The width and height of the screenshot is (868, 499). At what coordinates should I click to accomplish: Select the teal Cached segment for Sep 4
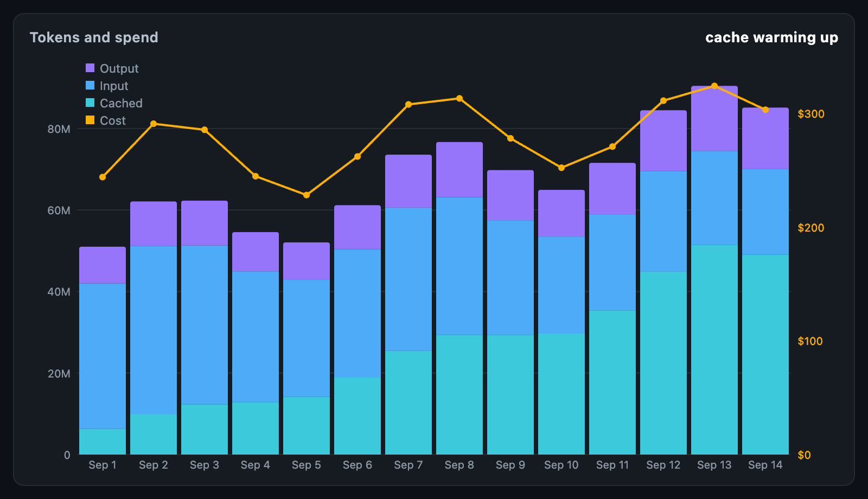click(x=256, y=428)
